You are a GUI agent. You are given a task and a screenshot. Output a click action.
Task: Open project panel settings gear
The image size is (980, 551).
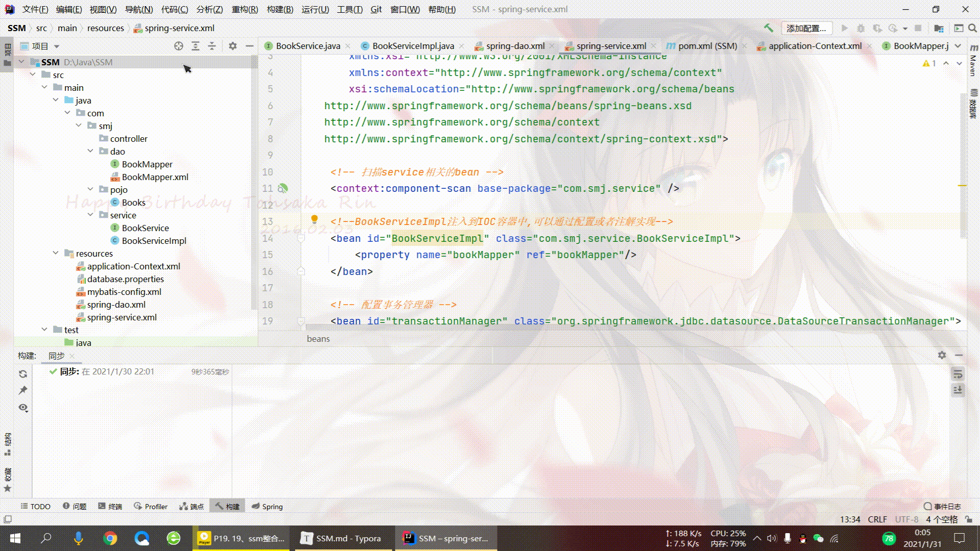233,46
